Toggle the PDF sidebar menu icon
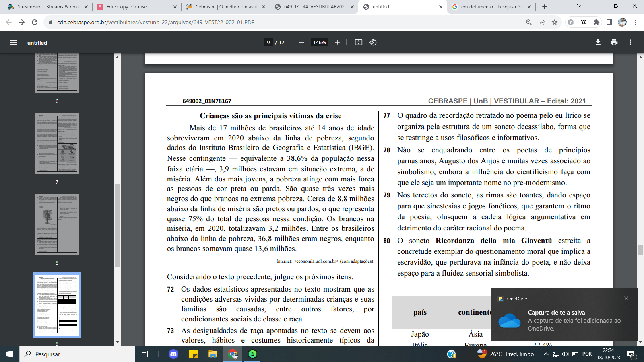Screen dimensions: 644x362 click(14, 42)
